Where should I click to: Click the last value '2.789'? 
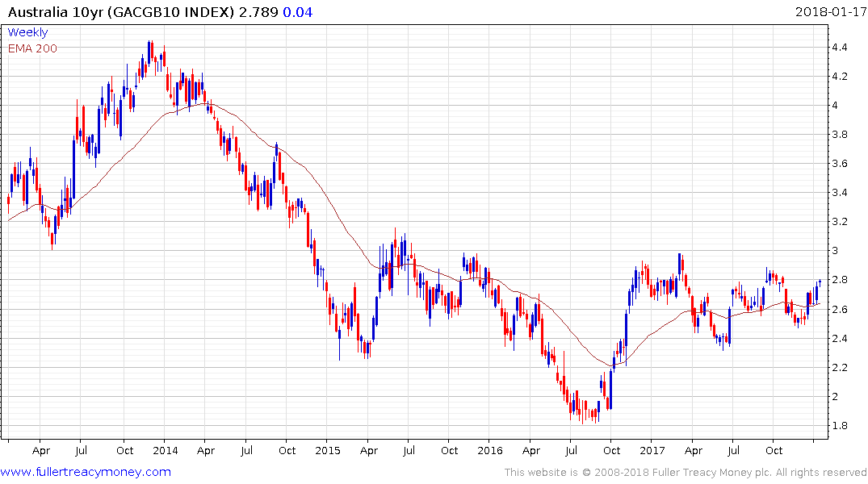click(x=258, y=12)
